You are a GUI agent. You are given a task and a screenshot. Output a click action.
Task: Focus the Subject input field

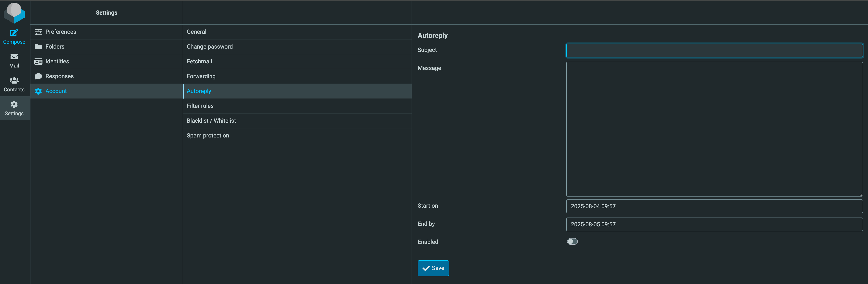point(714,51)
